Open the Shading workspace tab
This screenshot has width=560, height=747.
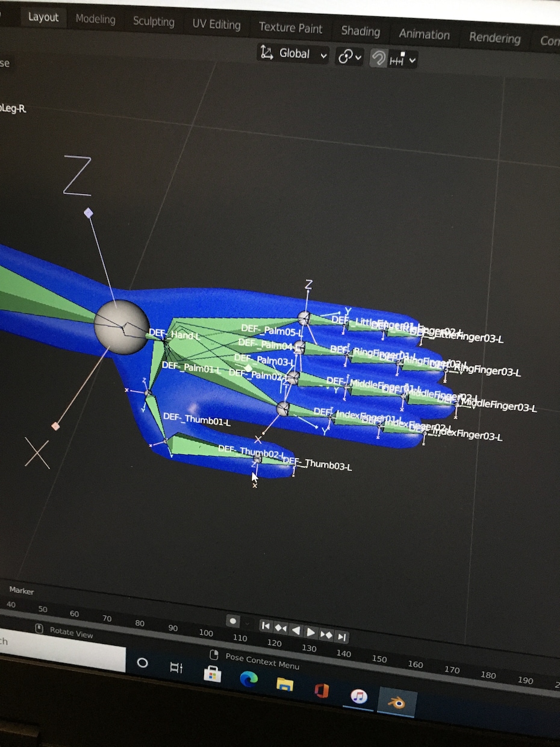pos(360,31)
